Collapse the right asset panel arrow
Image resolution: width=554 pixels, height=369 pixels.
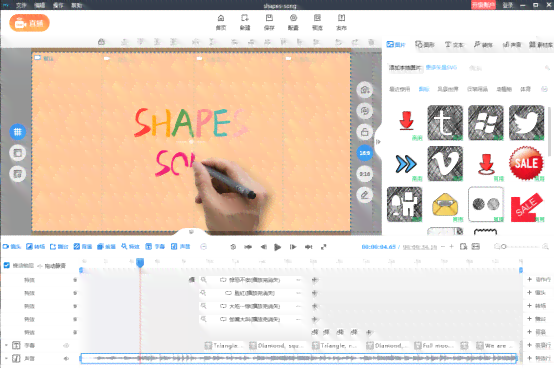(378, 142)
